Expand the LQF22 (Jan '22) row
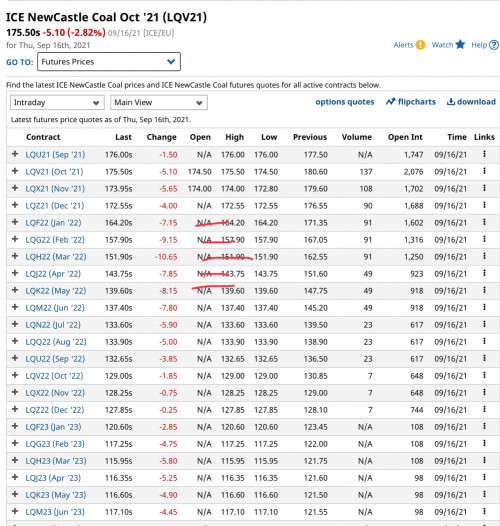This screenshot has height=526, width=500. click(x=15, y=222)
